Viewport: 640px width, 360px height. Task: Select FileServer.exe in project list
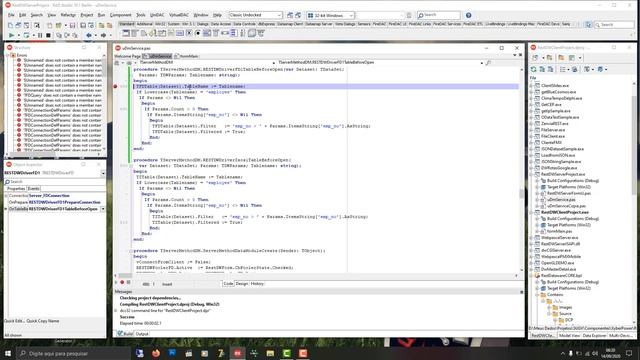(x=553, y=130)
